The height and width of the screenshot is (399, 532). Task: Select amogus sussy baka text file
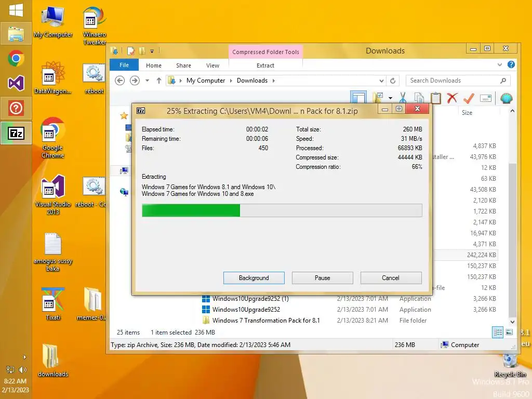pos(53,252)
